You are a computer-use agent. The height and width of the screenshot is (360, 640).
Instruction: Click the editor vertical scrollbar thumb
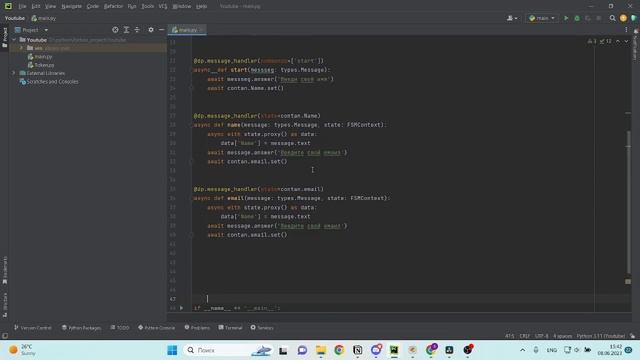pyautogui.click(x=628, y=202)
